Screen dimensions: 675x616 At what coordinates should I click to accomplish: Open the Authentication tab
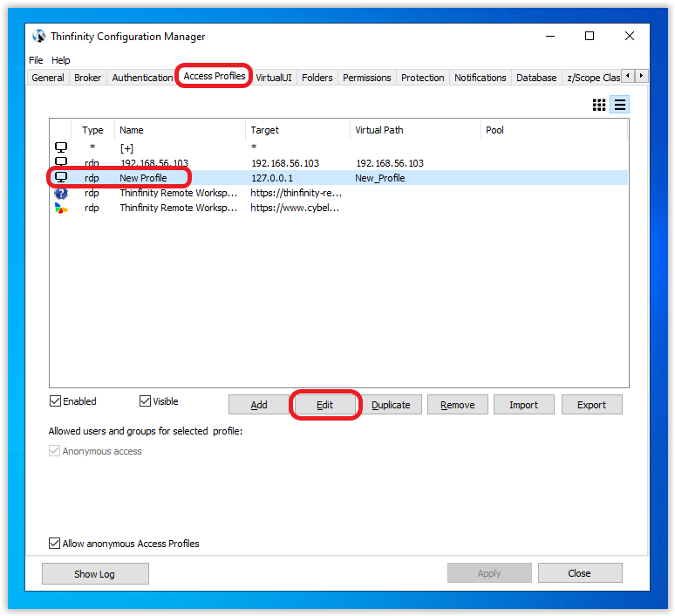pos(142,78)
